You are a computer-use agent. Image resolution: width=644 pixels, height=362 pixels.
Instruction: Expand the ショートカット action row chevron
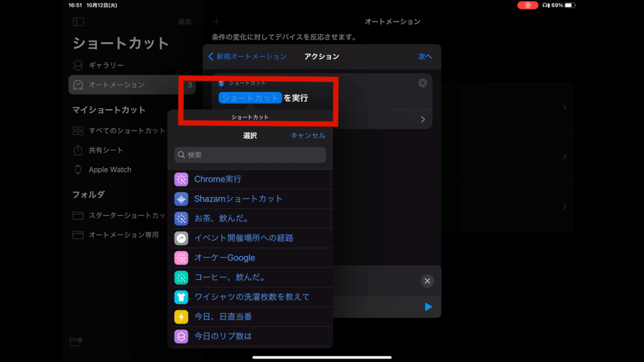(x=422, y=119)
